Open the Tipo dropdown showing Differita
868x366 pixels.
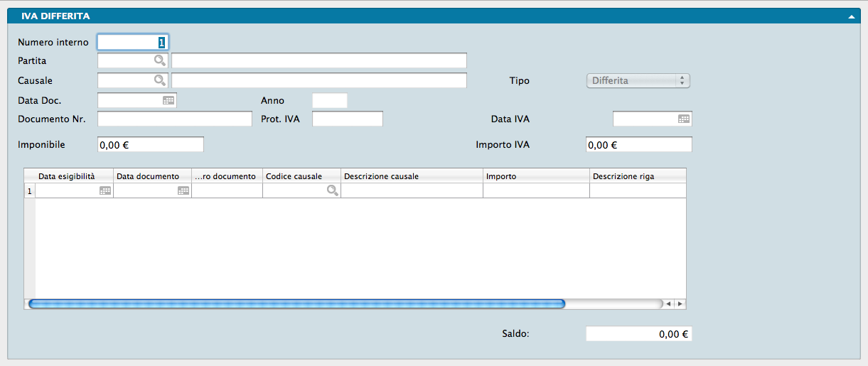[x=638, y=80]
